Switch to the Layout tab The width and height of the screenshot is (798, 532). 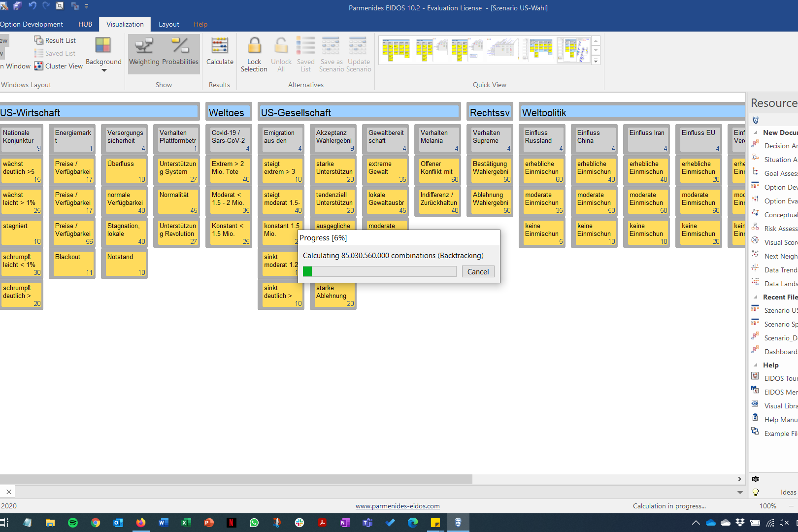pyautogui.click(x=169, y=24)
